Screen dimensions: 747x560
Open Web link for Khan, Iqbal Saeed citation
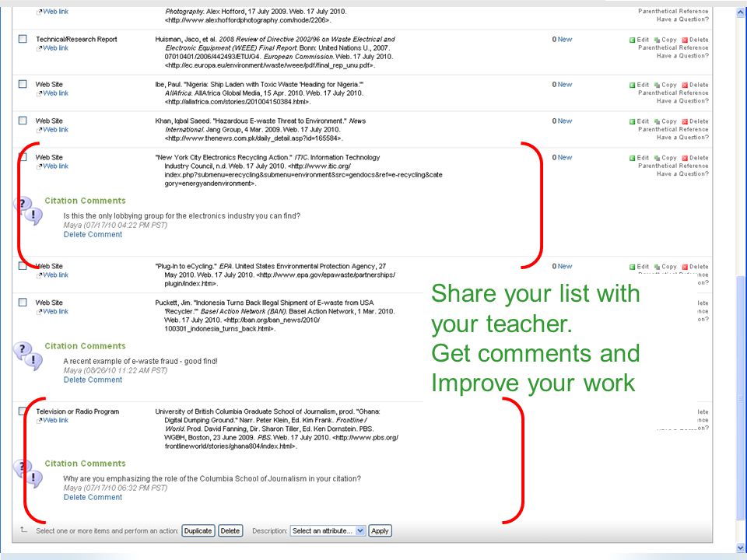[56, 130]
